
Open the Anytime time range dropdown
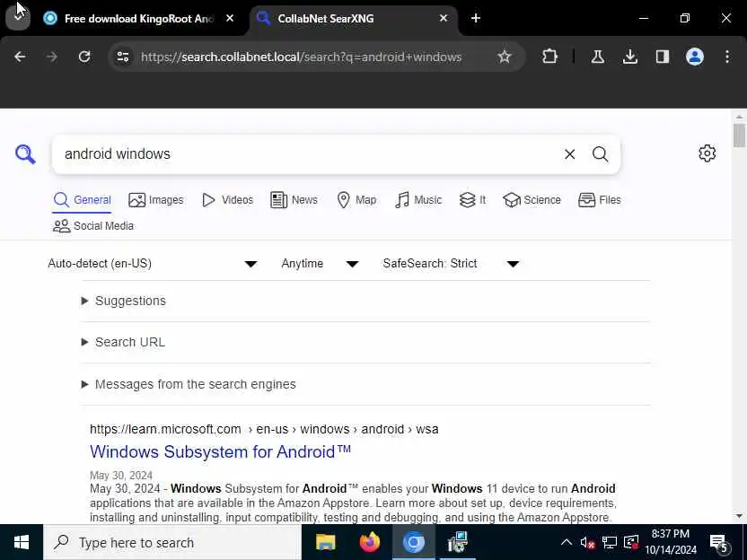pyautogui.click(x=320, y=263)
